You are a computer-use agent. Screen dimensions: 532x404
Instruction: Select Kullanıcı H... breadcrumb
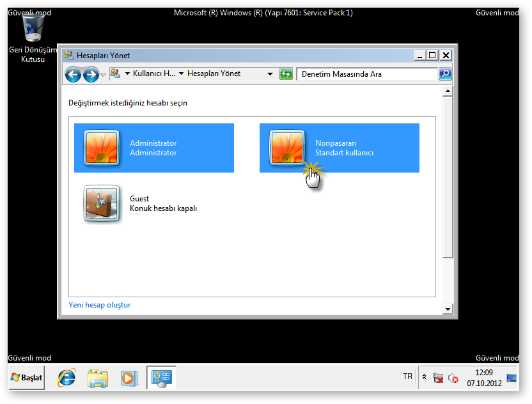pyautogui.click(x=154, y=74)
